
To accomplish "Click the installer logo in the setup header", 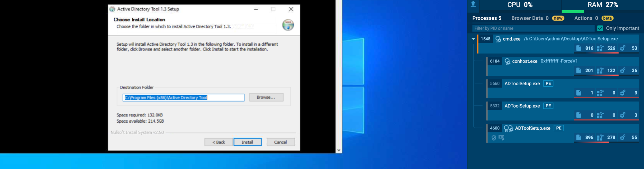I will coord(288,25).
